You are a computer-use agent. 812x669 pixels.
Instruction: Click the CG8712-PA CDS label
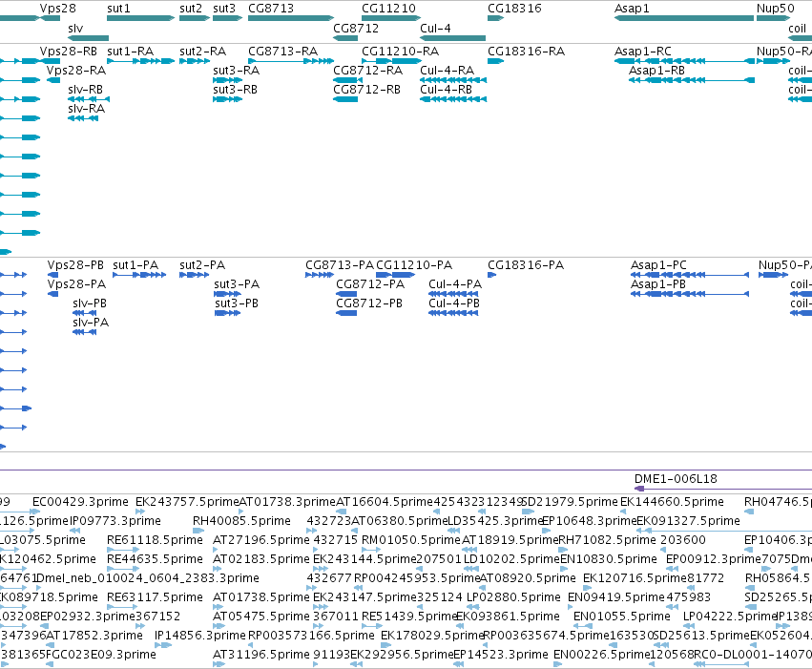[x=370, y=284]
